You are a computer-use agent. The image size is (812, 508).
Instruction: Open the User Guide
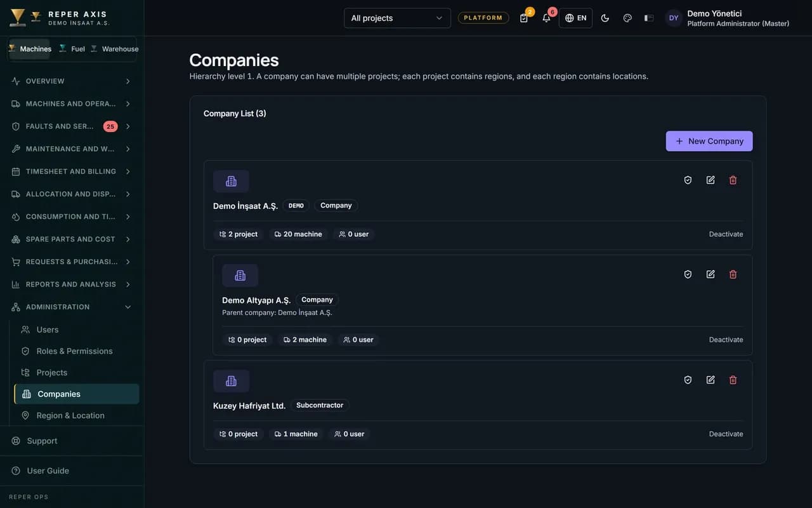pos(72,471)
